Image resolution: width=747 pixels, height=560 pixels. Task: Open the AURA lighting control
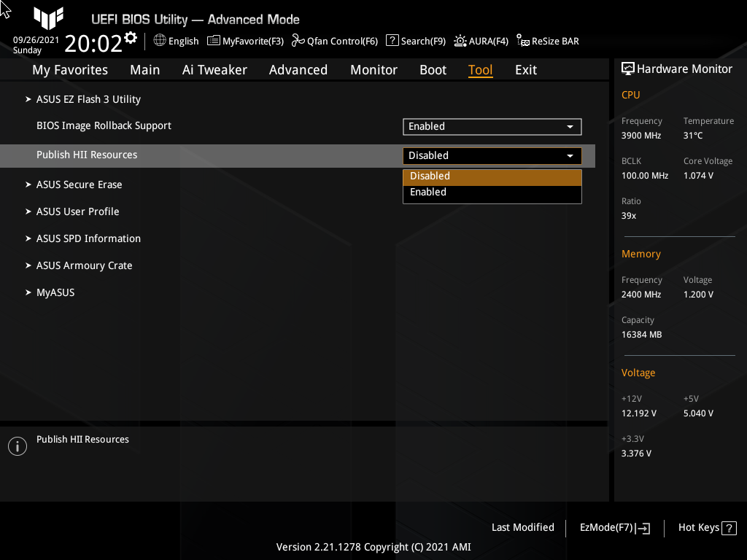481,41
